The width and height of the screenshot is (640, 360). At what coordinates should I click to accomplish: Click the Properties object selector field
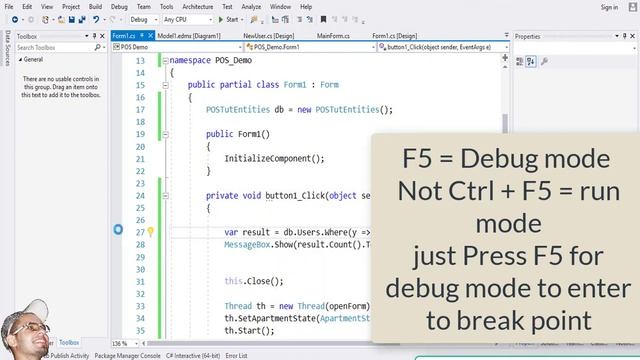click(x=575, y=48)
